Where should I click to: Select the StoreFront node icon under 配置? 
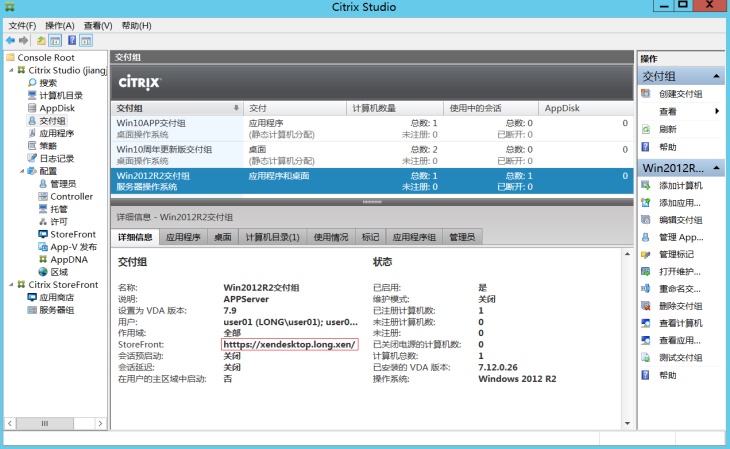pos(43,234)
